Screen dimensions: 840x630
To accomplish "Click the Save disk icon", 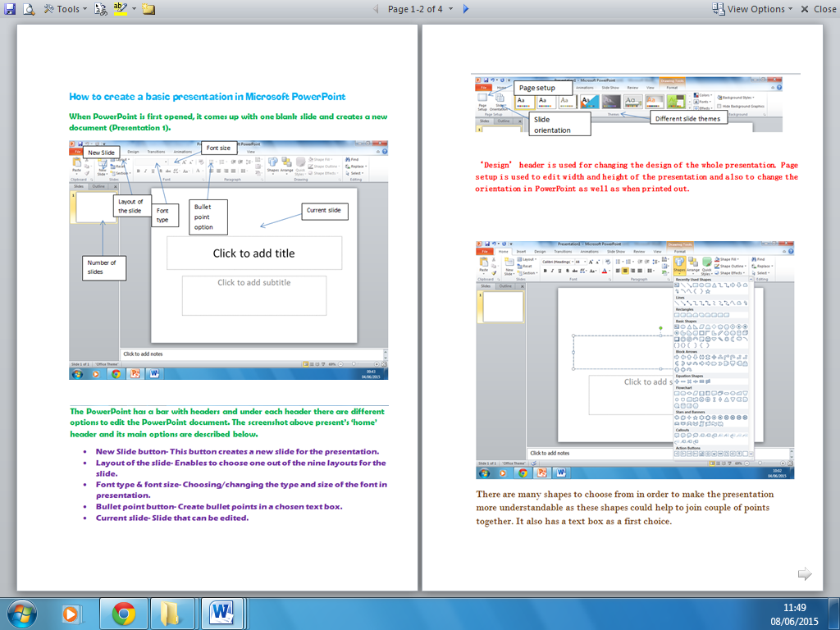I will pyautogui.click(x=10, y=8).
